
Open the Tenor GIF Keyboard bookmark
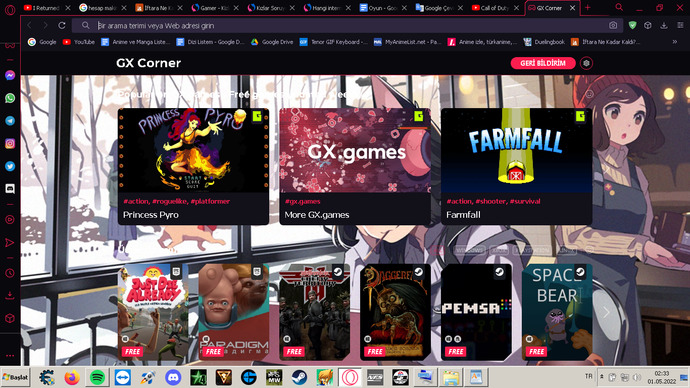tap(333, 42)
